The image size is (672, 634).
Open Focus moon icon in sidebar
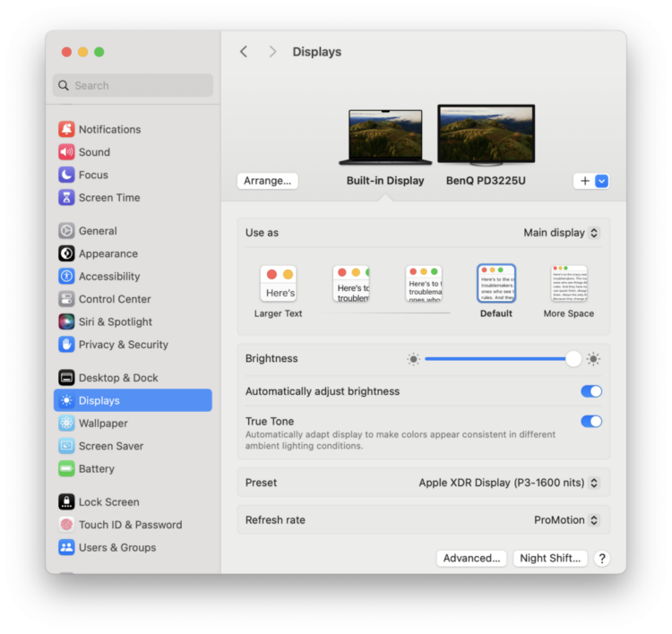coord(66,175)
